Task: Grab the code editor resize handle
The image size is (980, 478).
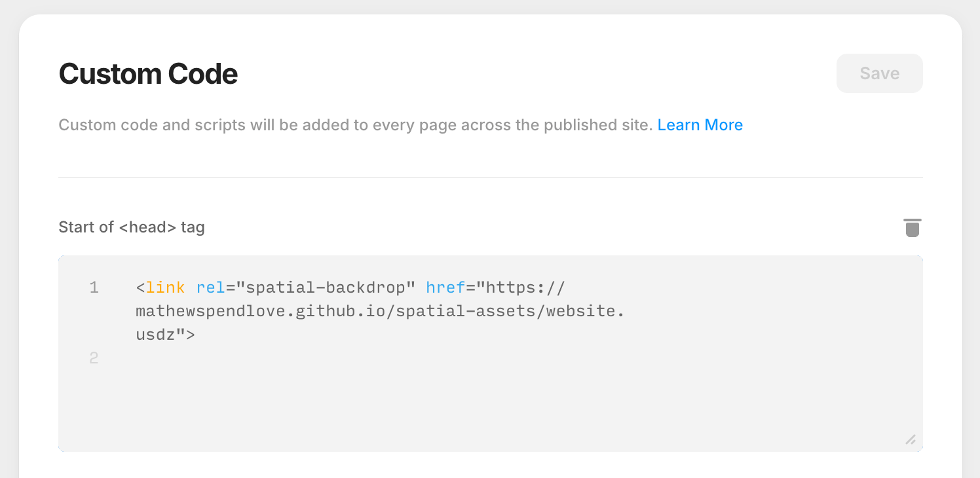Action: (x=911, y=439)
